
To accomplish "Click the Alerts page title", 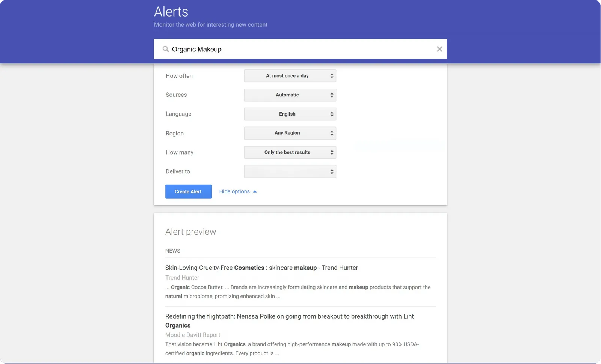I will (x=171, y=12).
